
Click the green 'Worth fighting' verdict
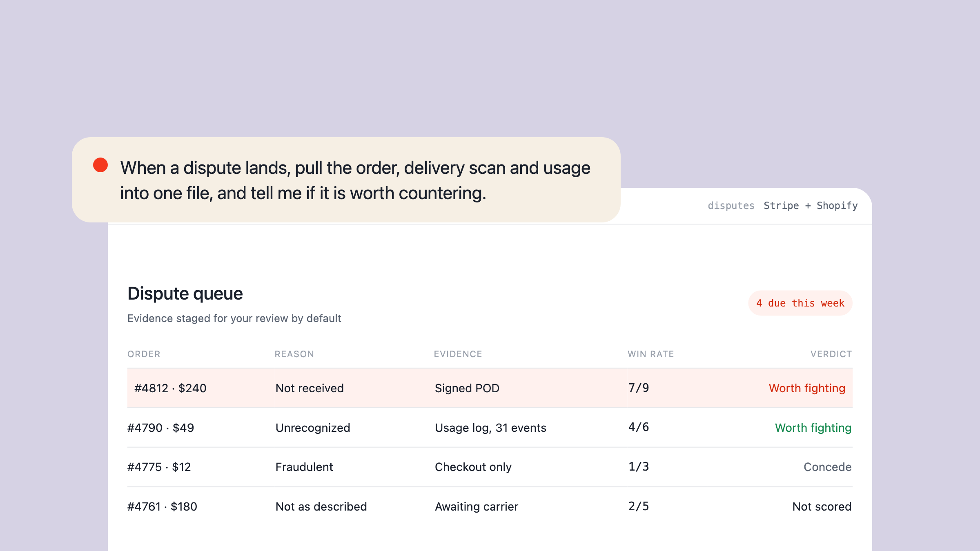(x=813, y=428)
